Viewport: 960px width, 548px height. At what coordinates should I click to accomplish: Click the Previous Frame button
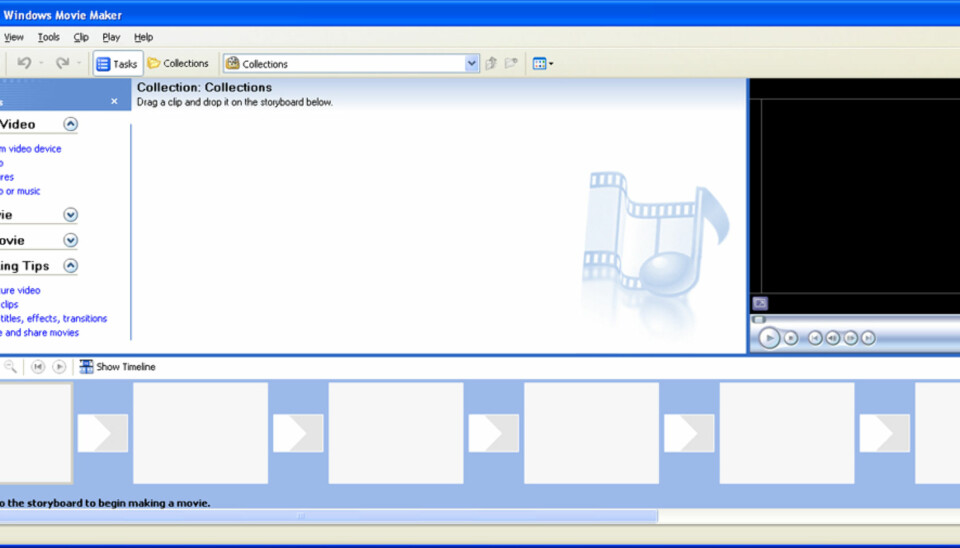tap(833, 338)
